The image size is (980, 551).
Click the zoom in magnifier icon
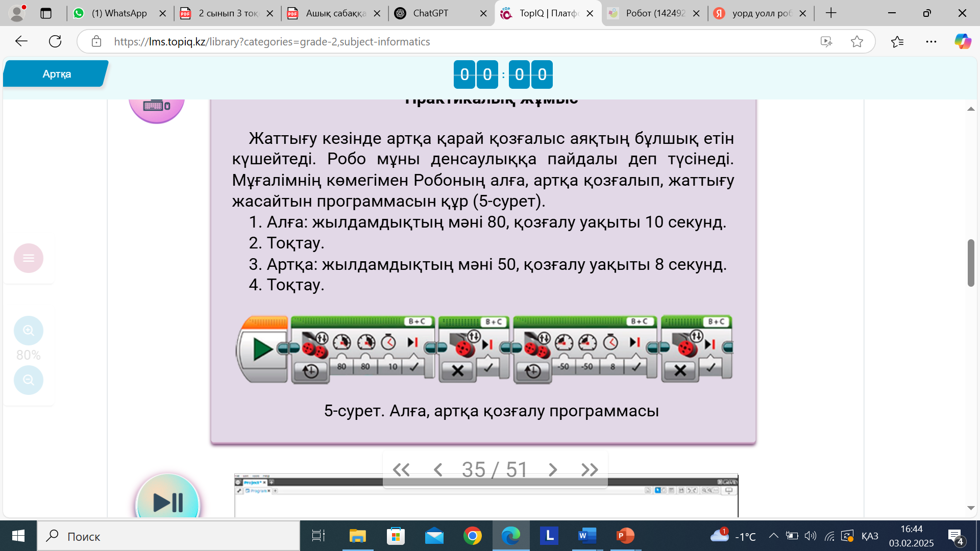(29, 331)
